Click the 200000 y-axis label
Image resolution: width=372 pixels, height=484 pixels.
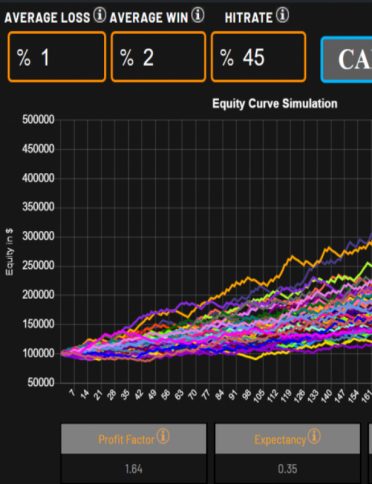point(38,295)
